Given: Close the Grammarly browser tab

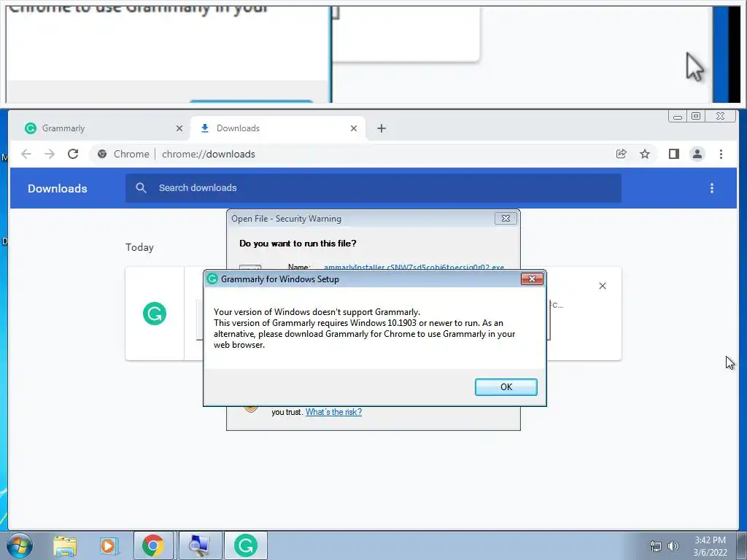Looking at the screenshot, I should point(179,128).
